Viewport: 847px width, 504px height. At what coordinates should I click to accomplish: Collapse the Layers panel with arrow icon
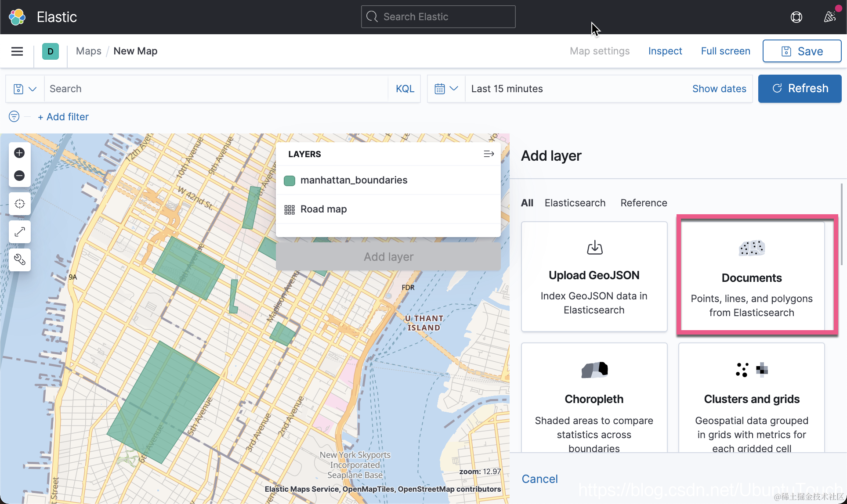pyautogui.click(x=489, y=154)
